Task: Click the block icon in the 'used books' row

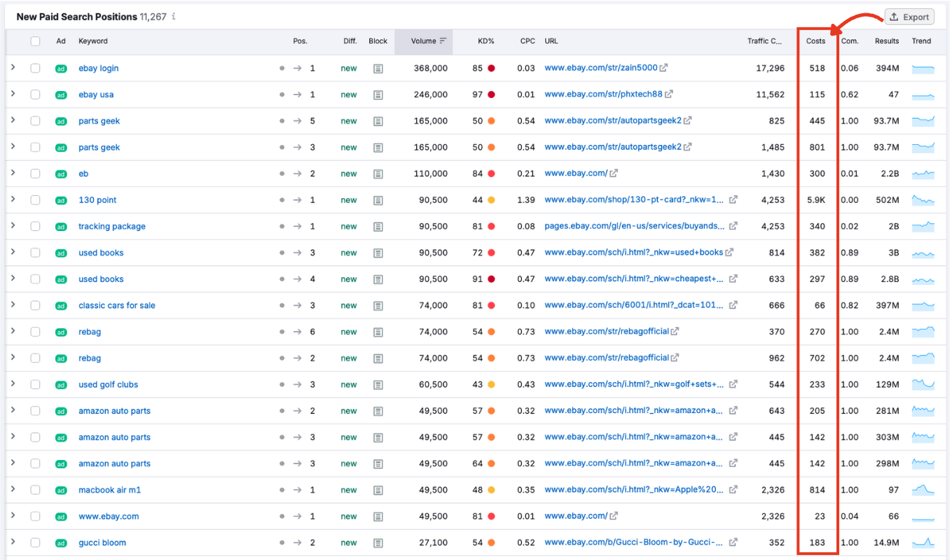Action: click(x=378, y=252)
